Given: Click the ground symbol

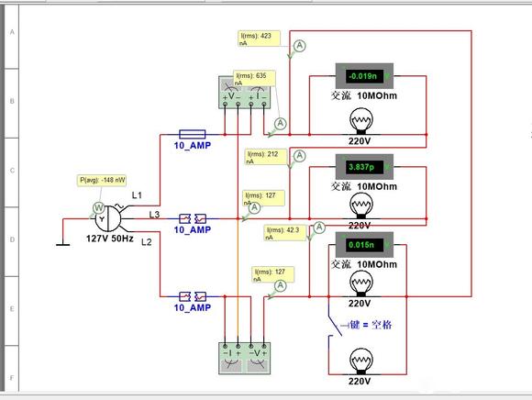Looking at the screenshot, I should pyautogui.click(x=62, y=244).
